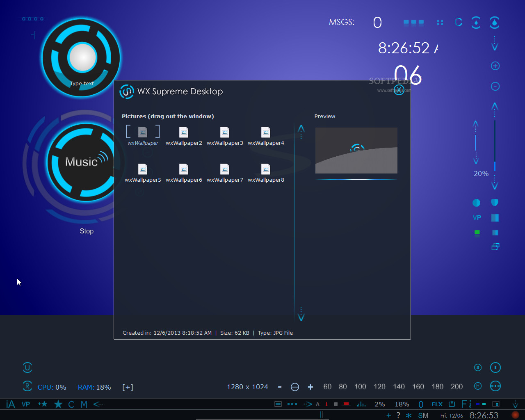The height and width of the screenshot is (420, 525).
Task: Click the FLX taskbar item
Action: 437,404
